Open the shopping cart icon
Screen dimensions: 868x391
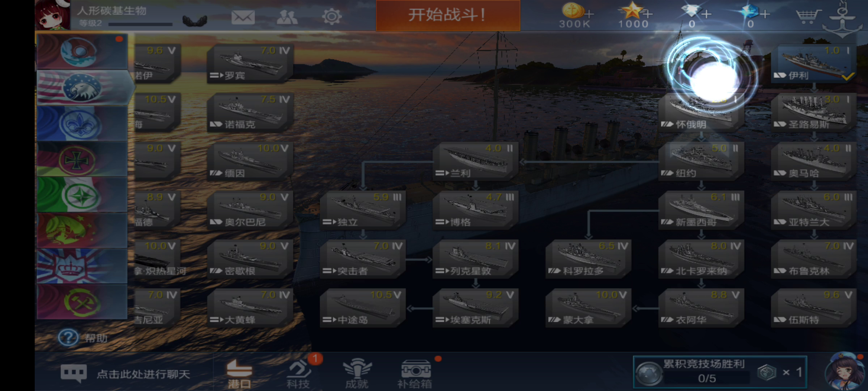click(x=807, y=17)
